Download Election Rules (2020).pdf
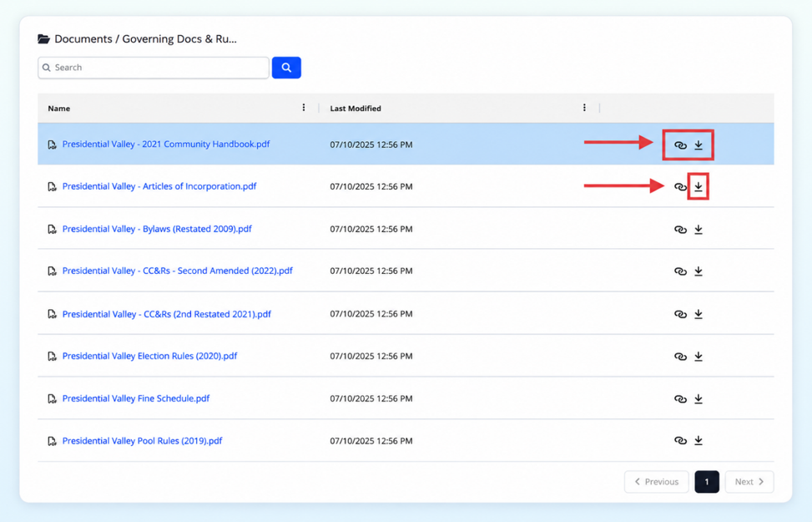 click(698, 356)
